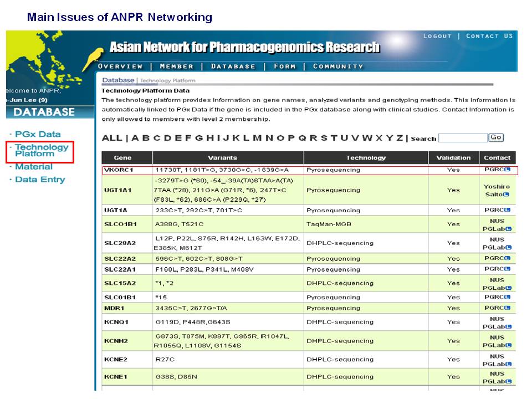Select gene UGT1A1
This screenshot has width=532, height=399.
(117, 190)
